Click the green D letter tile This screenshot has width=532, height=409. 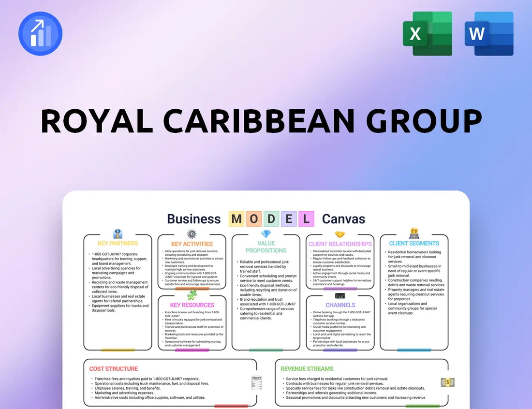click(x=271, y=219)
